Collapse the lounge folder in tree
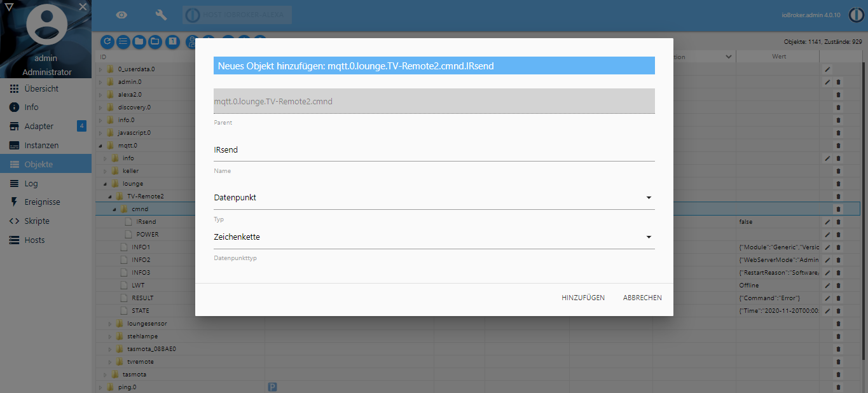This screenshot has height=393, width=868. 105,183
